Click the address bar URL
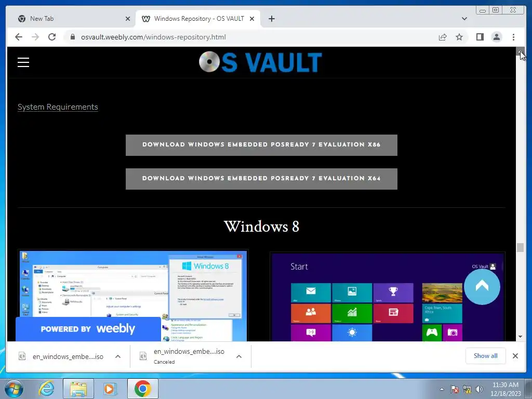The width and height of the screenshot is (532, 399). pyautogui.click(x=153, y=37)
